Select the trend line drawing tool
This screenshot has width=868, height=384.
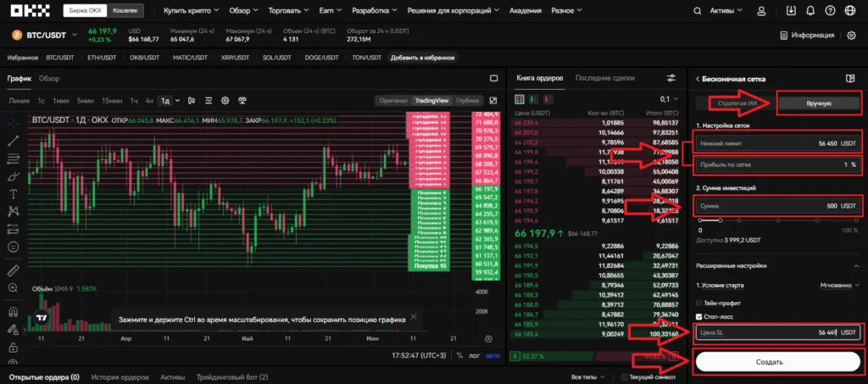click(x=14, y=141)
